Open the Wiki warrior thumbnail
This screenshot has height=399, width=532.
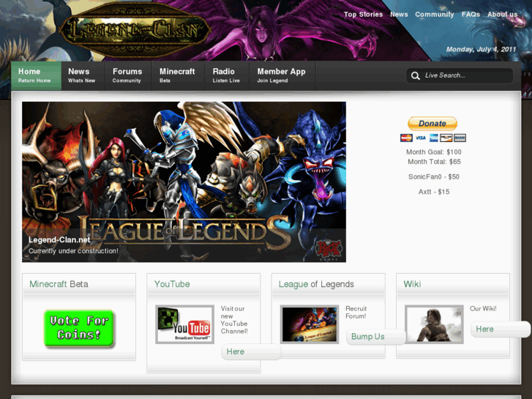[x=434, y=324]
